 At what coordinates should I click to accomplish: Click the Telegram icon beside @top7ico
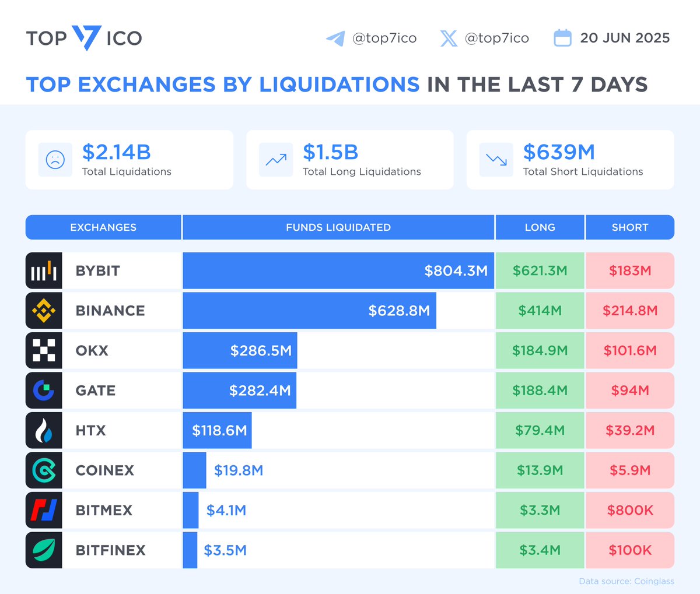(x=335, y=38)
